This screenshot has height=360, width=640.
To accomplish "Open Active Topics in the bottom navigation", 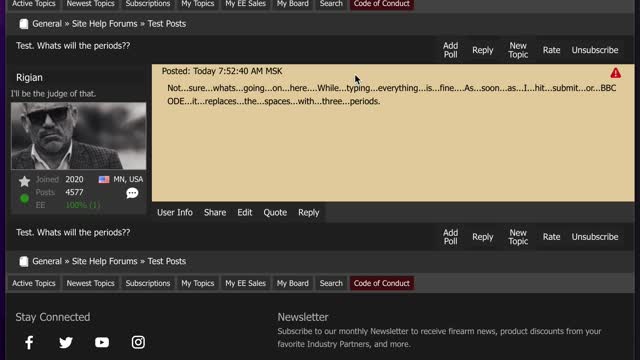I will coord(33,283).
